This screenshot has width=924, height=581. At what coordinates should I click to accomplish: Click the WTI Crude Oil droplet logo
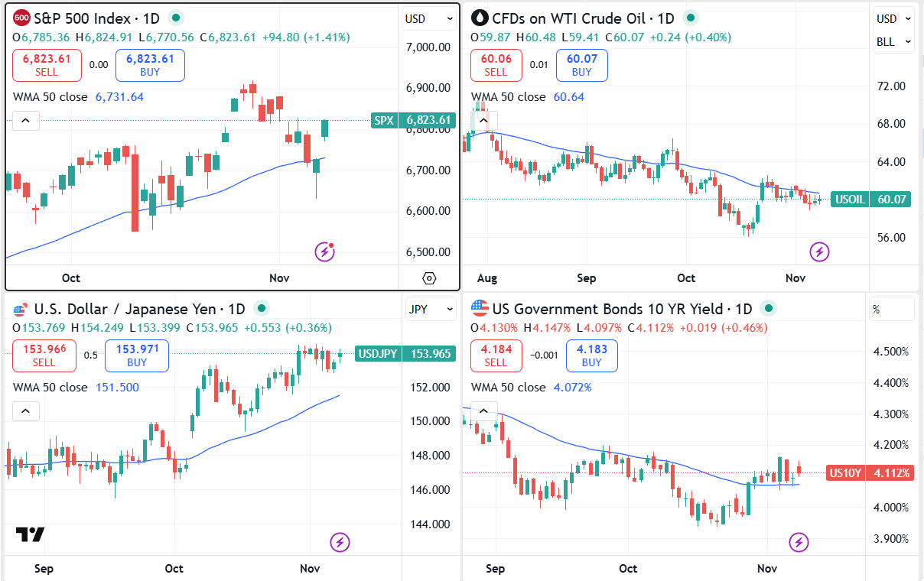tap(480, 18)
